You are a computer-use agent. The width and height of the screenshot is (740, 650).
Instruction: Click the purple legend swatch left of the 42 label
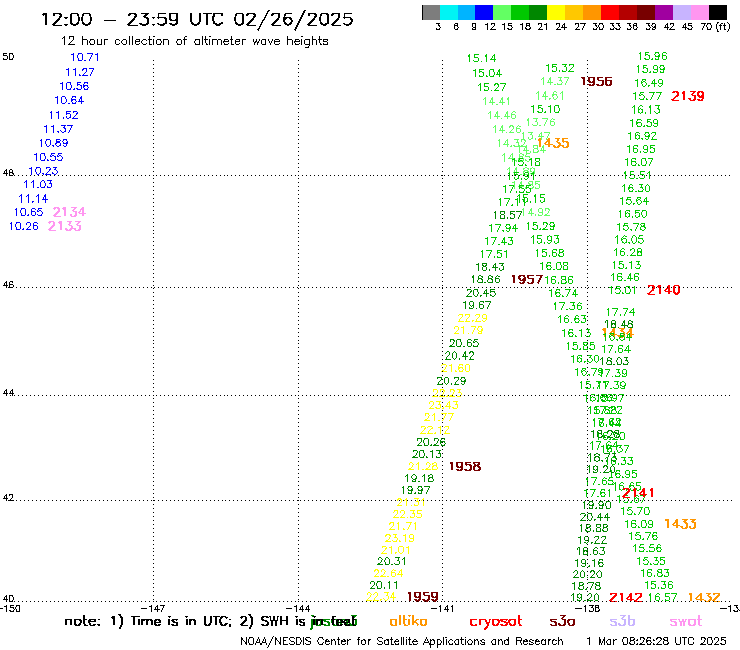[x=664, y=12]
